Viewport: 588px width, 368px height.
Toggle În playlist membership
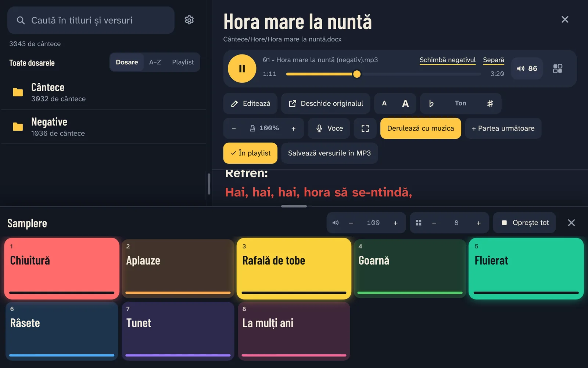point(250,153)
